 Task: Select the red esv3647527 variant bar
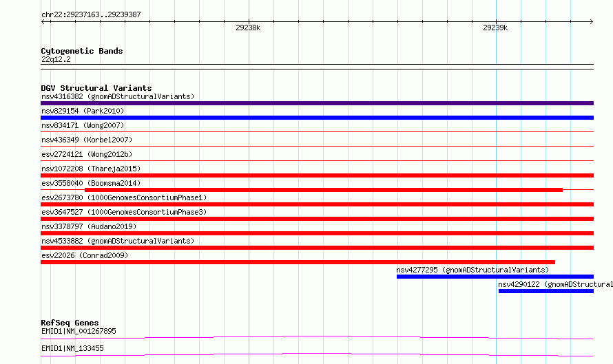pos(317,219)
